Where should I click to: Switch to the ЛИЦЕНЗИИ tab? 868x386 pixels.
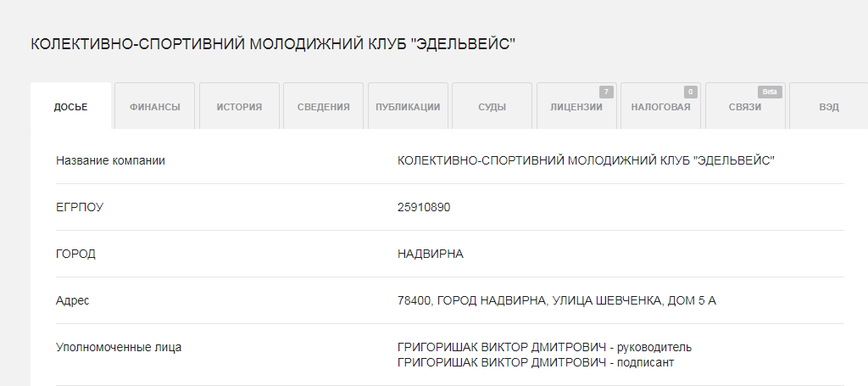coord(576,107)
